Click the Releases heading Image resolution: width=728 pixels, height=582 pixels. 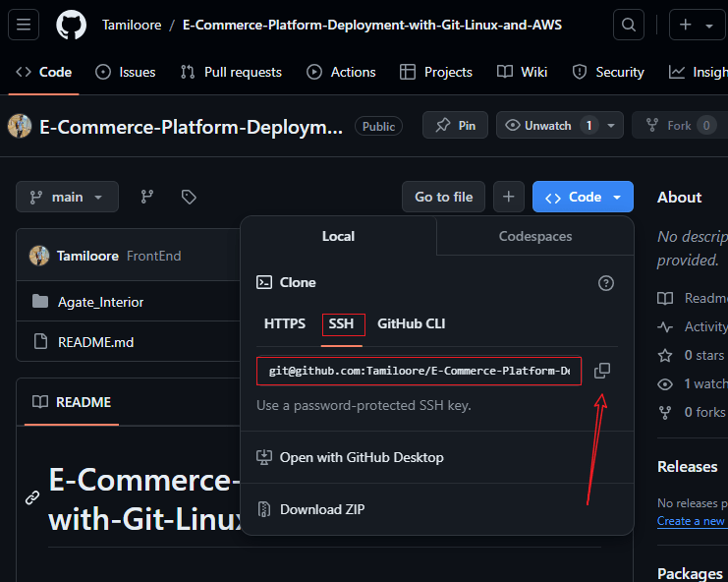(x=688, y=466)
